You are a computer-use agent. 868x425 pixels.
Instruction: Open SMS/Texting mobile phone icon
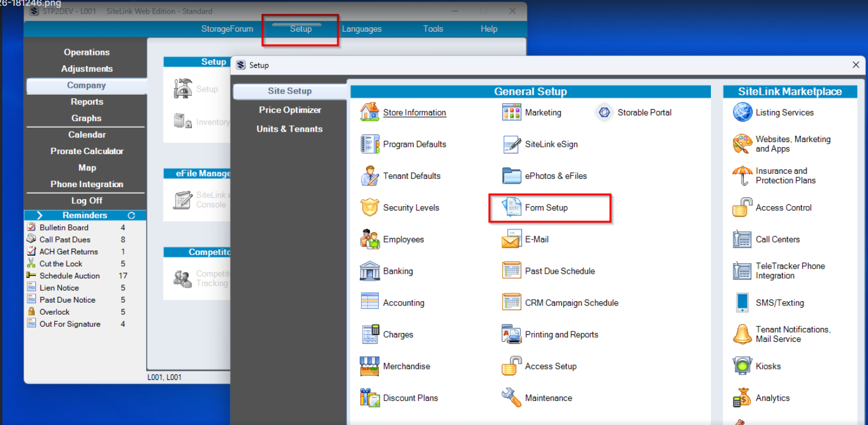point(743,303)
